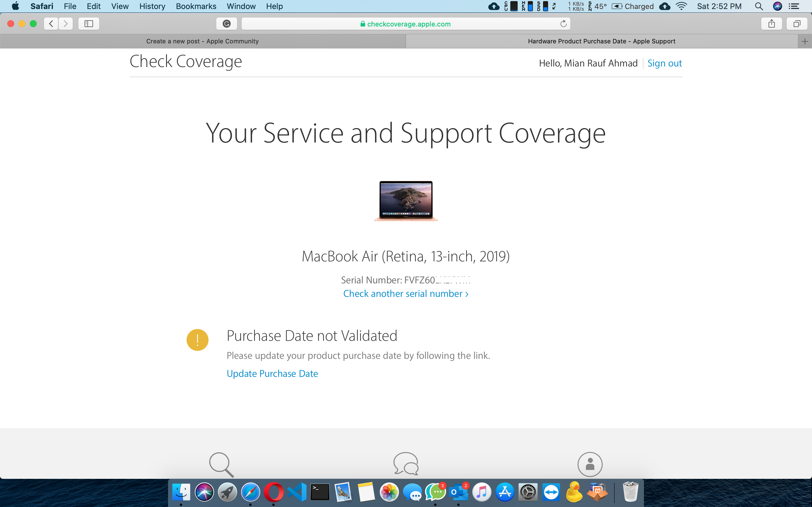This screenshot has height=507, width=812.
Task: Reload the page with refresh icon
Action: point(563,23)
